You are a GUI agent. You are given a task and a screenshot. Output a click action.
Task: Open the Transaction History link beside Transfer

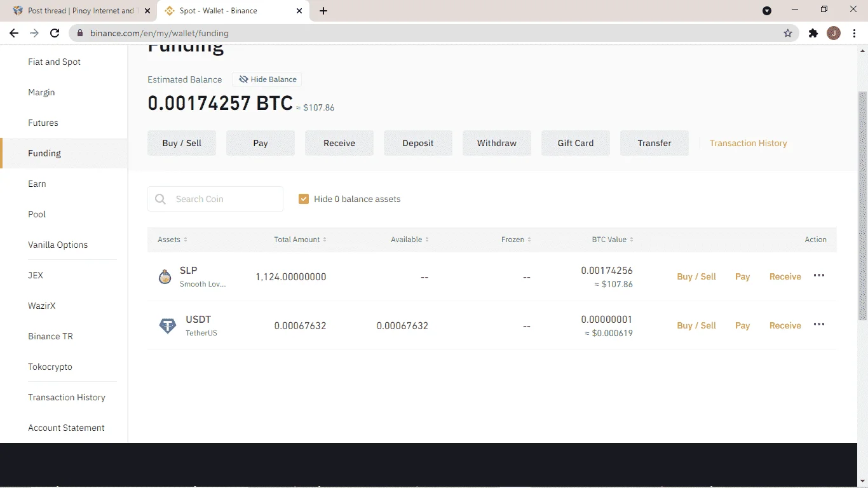[x=749, y=143]
